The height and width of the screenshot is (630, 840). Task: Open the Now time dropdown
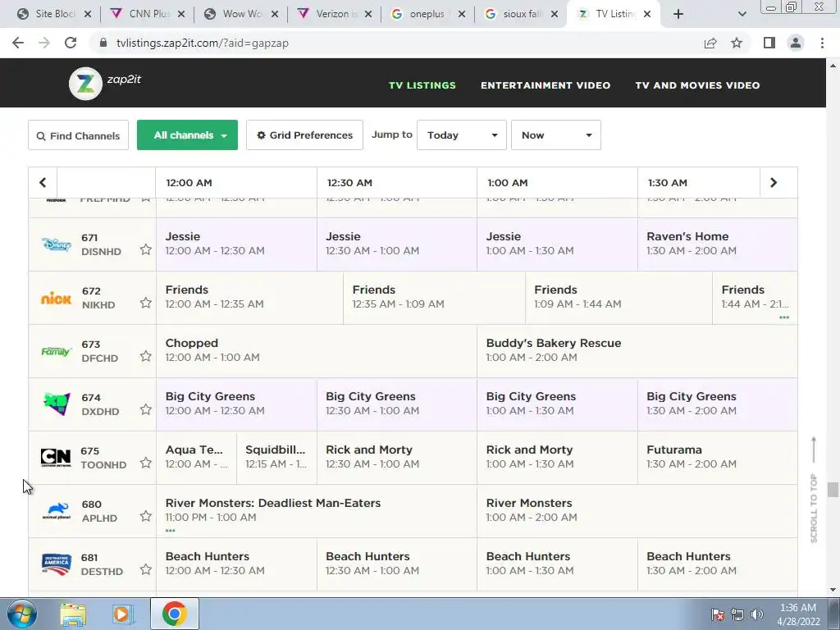pos(555,135)
